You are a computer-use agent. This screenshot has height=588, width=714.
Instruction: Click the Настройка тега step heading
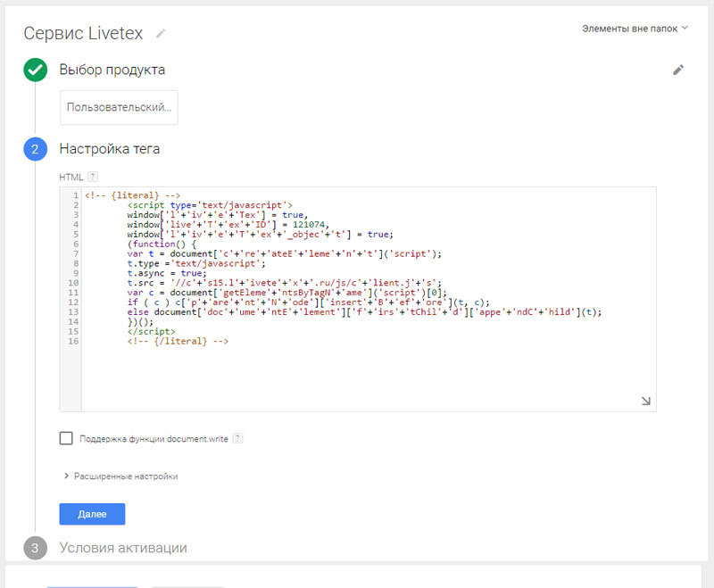coord(109,149)
